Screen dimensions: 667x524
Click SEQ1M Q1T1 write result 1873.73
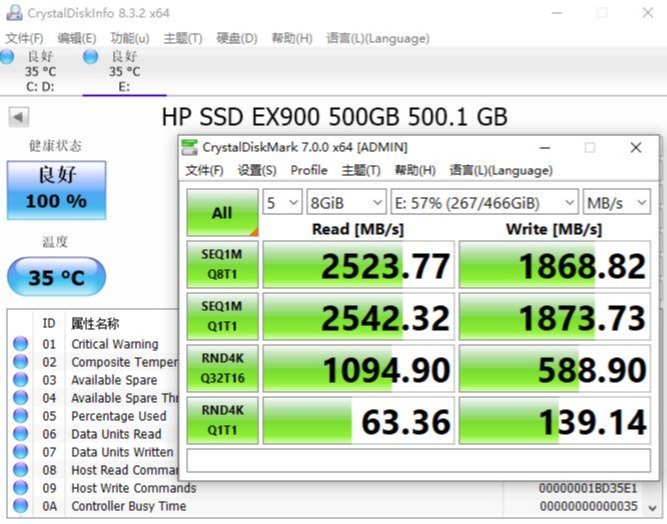[555, 316]
